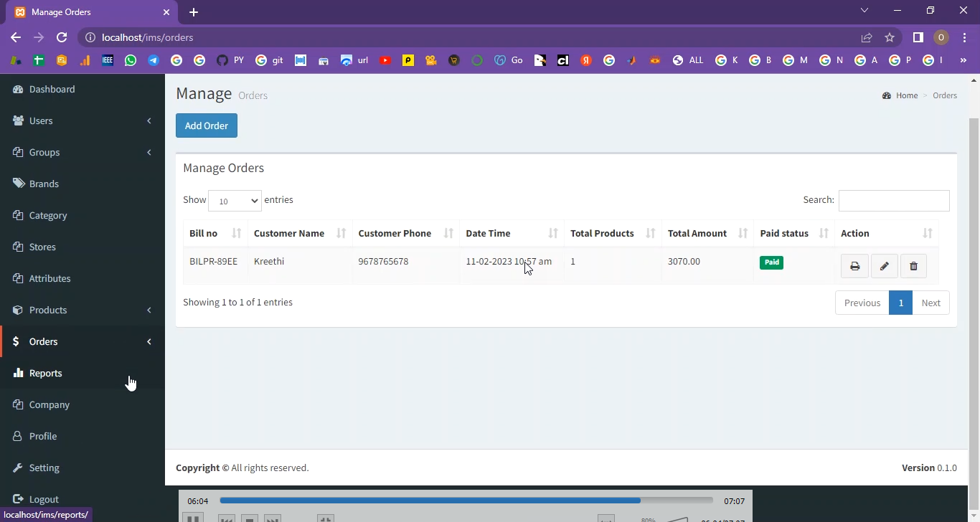This screenshot has width=980, height=522.
Task: Click the Add Order button
Action: (x=207, y=125)
